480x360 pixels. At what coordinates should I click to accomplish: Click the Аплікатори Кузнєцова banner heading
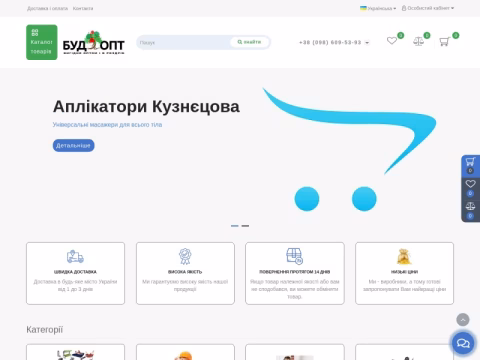pyautogui.click(x=146, y=107)
